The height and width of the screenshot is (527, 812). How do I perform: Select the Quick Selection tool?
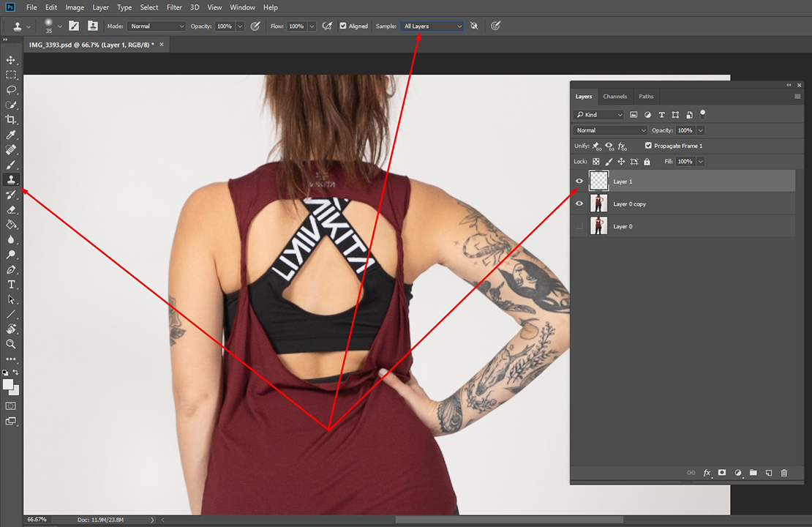coord(11,105)
